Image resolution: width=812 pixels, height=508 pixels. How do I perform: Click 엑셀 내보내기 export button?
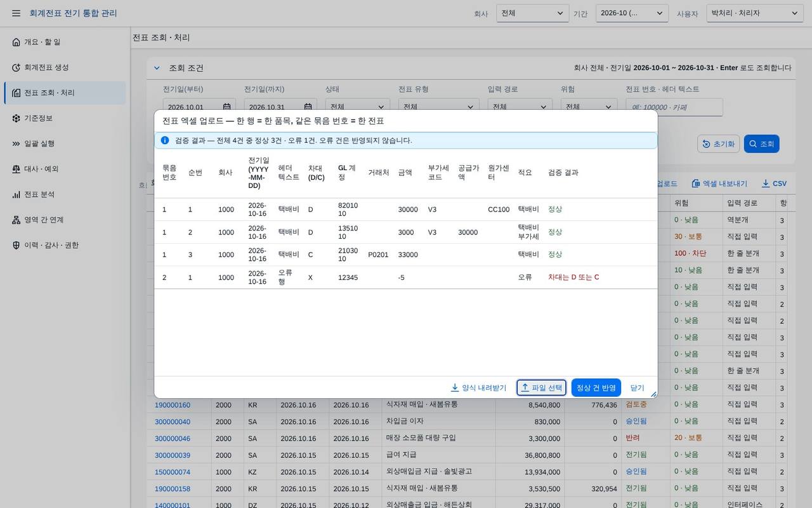click(x=719, y=184)
